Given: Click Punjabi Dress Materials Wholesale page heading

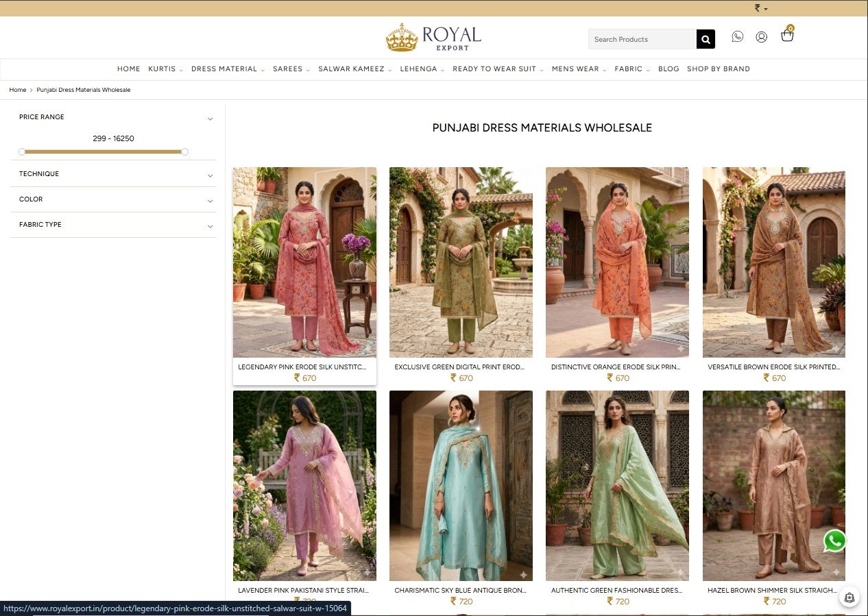Looking at the screenshot, I should (542, 128).
